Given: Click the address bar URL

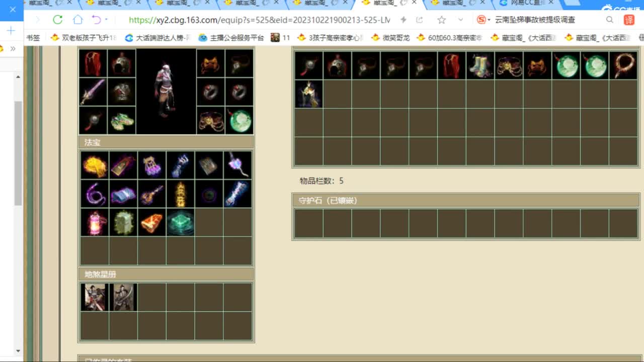Looking at the screenshot, I should click(260, 20).
